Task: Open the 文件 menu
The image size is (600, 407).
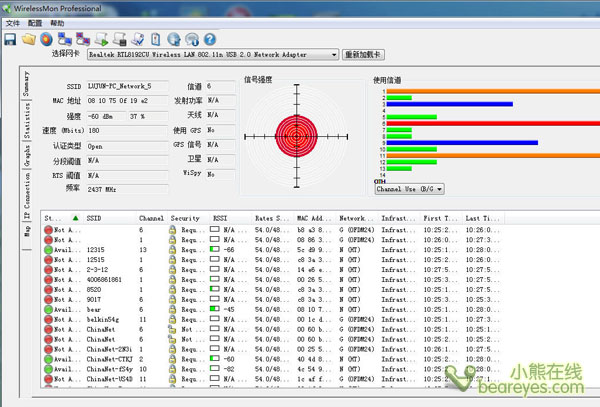Action: click(13, 23)
